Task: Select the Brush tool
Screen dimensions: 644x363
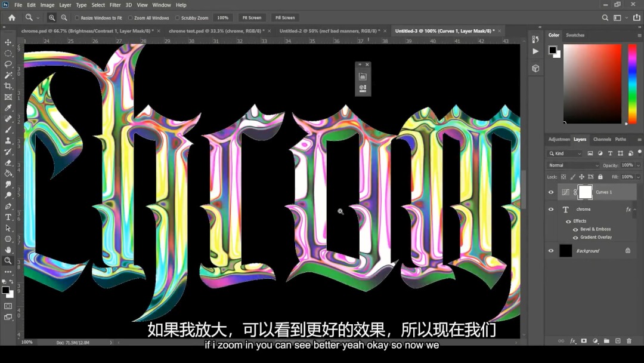Action: (x=8, y=130)
